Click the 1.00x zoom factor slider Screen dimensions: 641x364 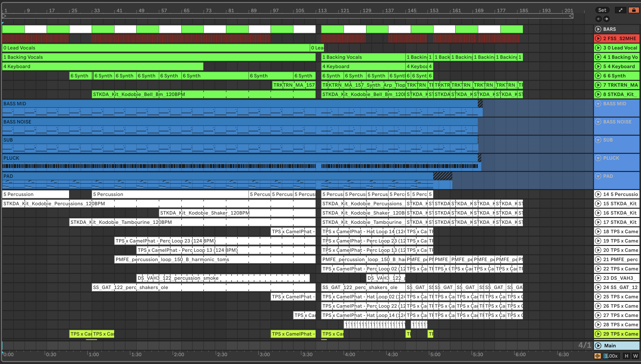pos(611,356)
